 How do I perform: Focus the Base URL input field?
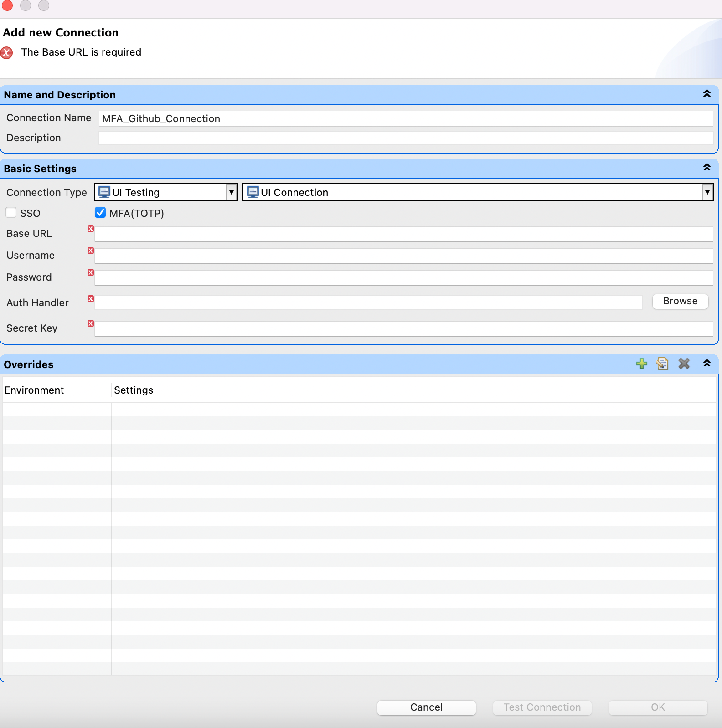click(x=403, y=234)
